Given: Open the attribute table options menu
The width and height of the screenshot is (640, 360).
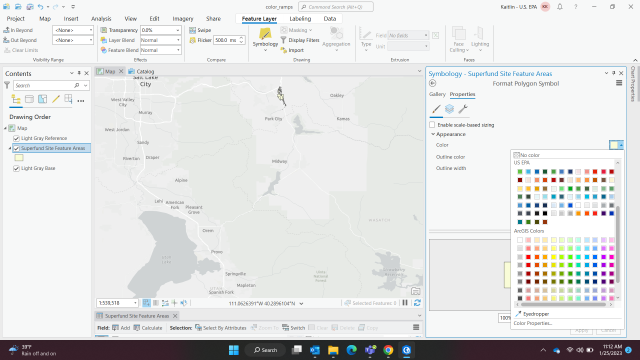Looking at the screenshot, I should pos(416,327).
